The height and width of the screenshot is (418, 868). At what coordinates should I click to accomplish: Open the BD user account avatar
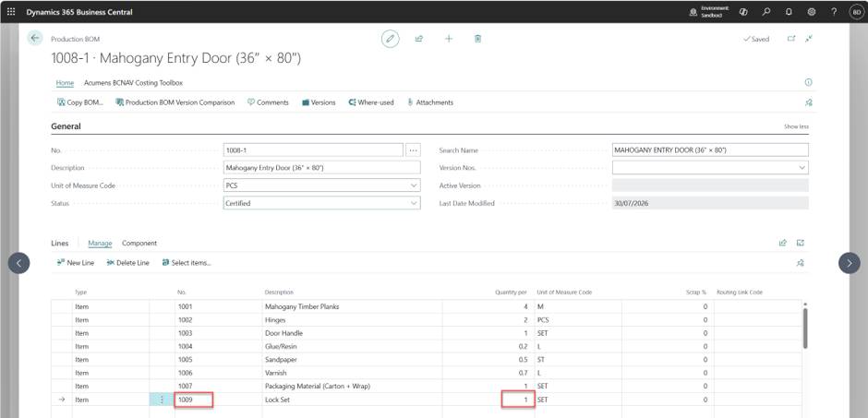(856, 12)
